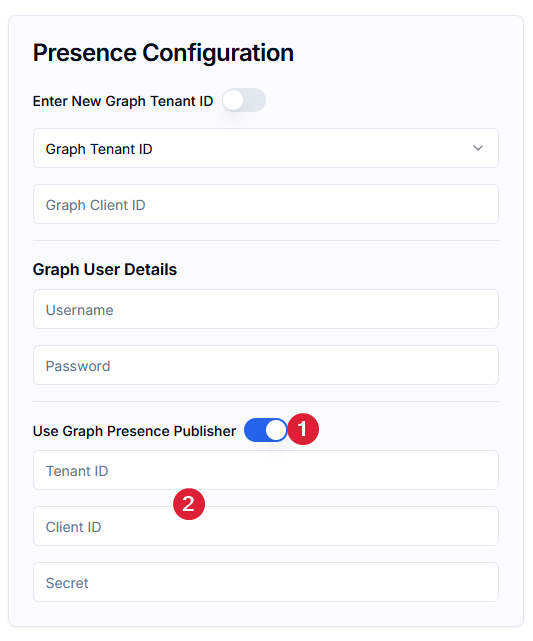The height and width of the screenshot is (641, 533).
Task: Select the Password input box
Action: tap(266, 365)
